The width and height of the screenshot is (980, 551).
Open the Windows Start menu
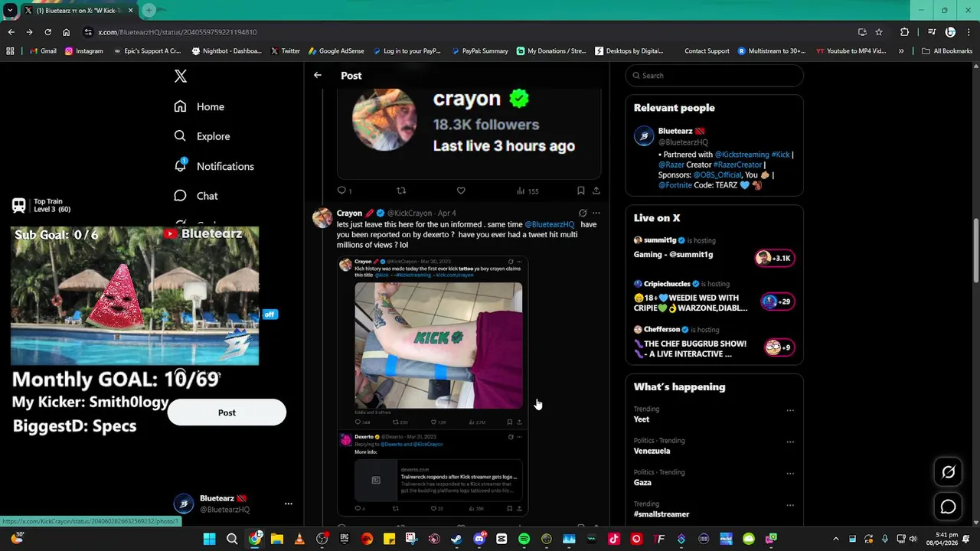pyautogui.click(x=209, y=539)
